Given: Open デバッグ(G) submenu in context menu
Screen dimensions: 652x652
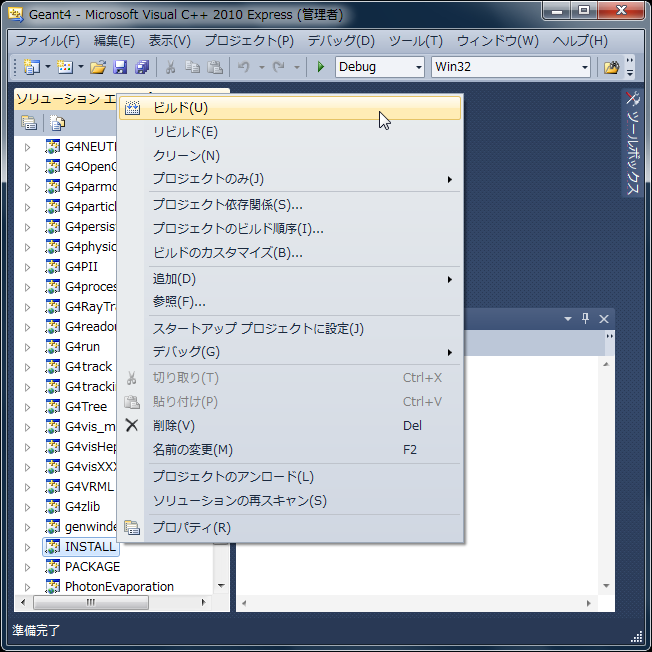Looking at the screenshot, I should tap(290, 352).
